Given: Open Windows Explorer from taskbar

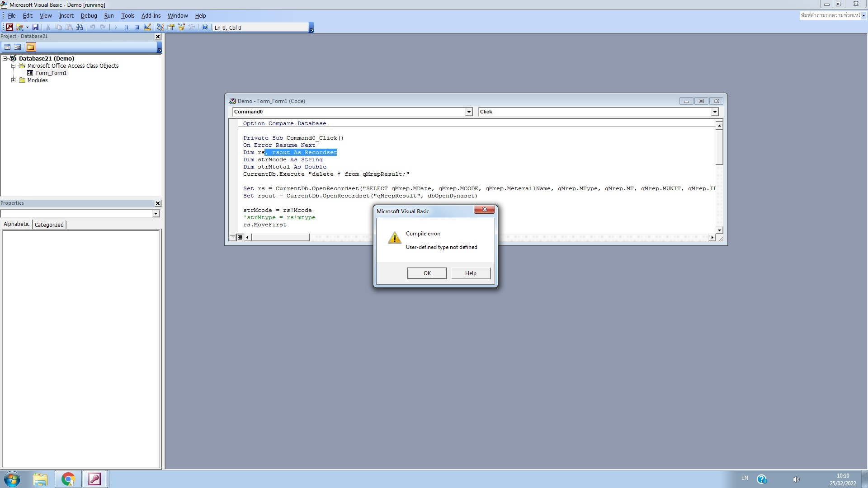Looking at the screenshot, I should (x=40, y=479).
